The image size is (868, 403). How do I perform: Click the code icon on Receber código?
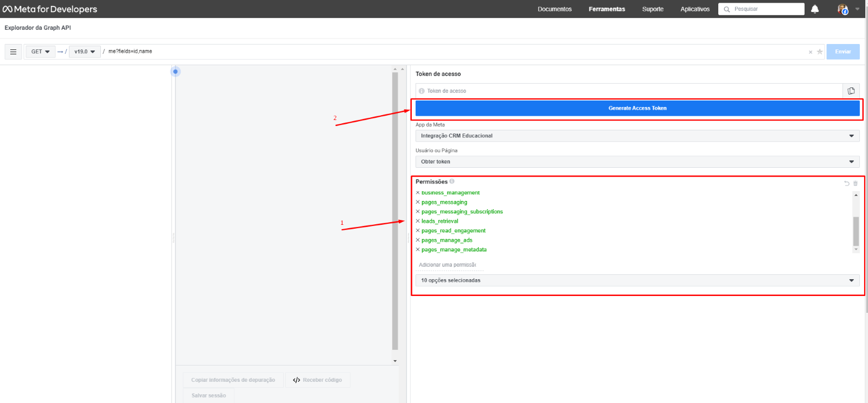[296, 380]
